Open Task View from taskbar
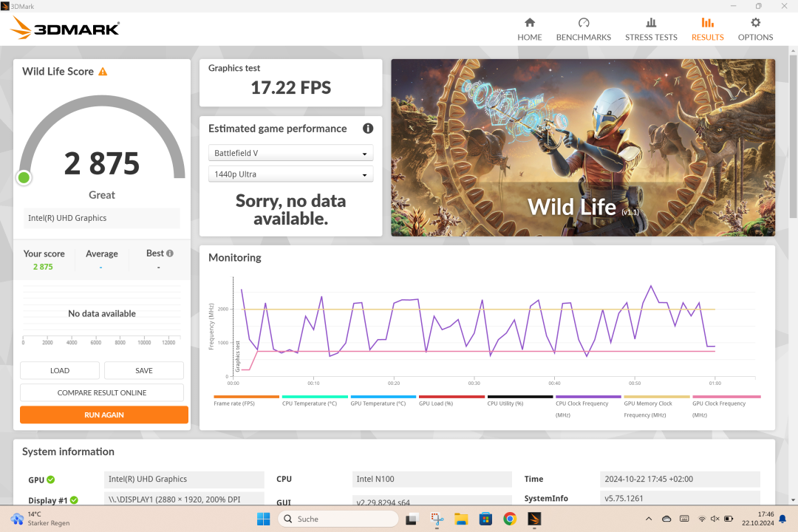 [x=412, y=519]
